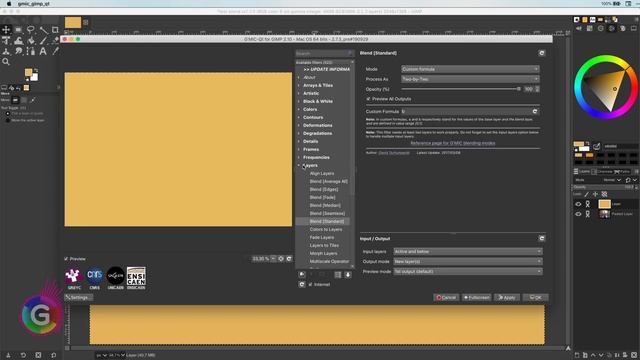Select the Text tool

[x=43, y=51]
